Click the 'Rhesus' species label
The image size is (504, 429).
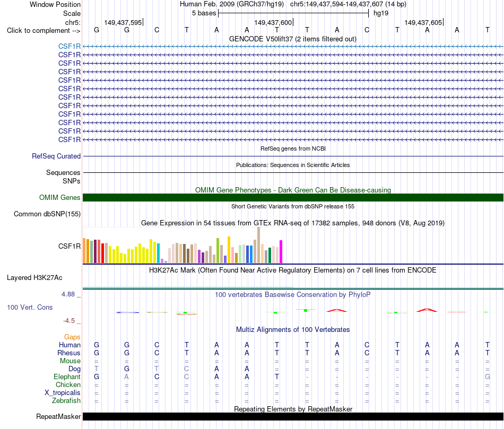click(x=69, y=353)
